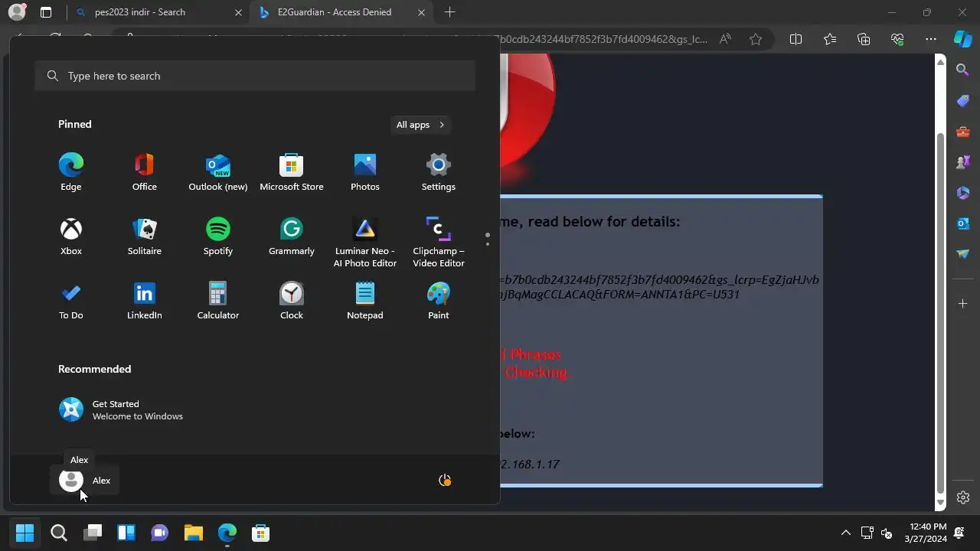Screen dimensions: 980x551
Task: Launch Spotify
Action: pyautogui.click(x=218, y=236)
